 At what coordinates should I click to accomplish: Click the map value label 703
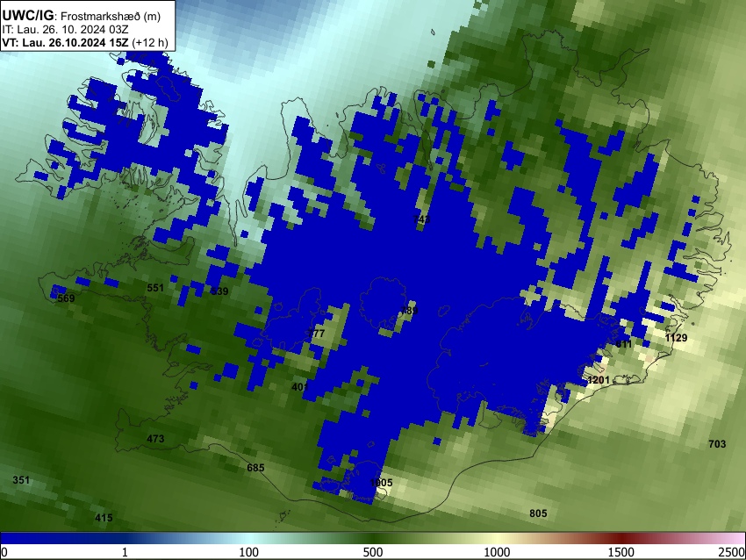pyautogui.click(x=717, y=444)
